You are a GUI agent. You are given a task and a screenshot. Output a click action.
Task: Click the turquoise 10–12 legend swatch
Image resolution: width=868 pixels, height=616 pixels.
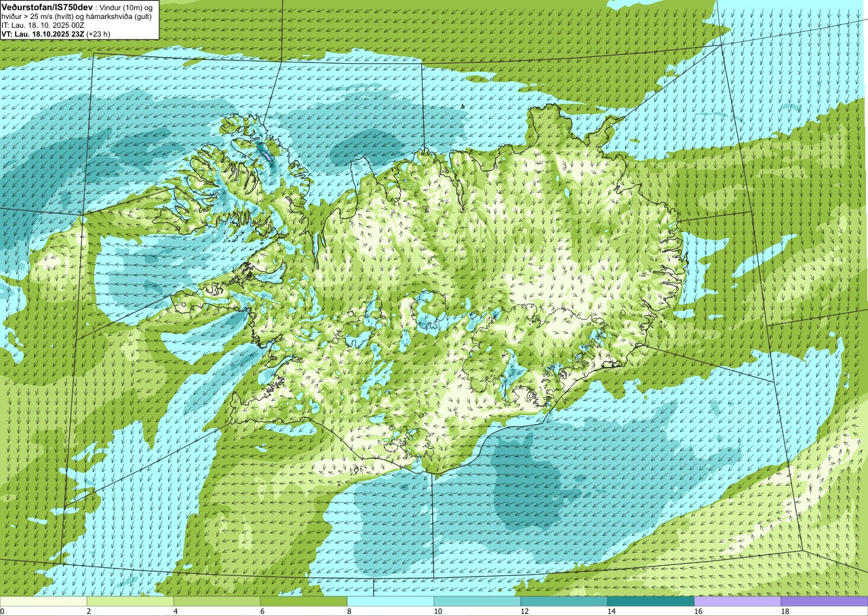click(477, 601)
